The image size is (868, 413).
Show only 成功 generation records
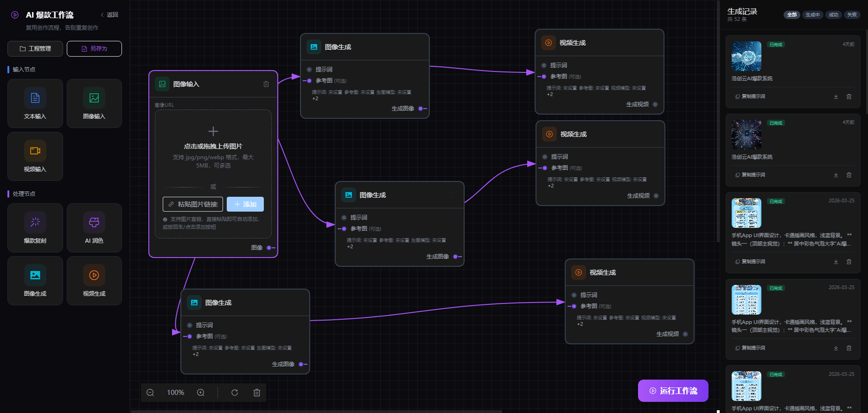coord(833,15)
